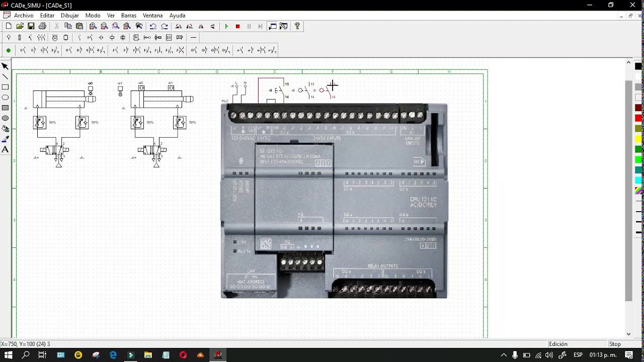Viewport: 644px width, 362px height.
Task: Click the Stop status bar label
Action: coord(615,344)
